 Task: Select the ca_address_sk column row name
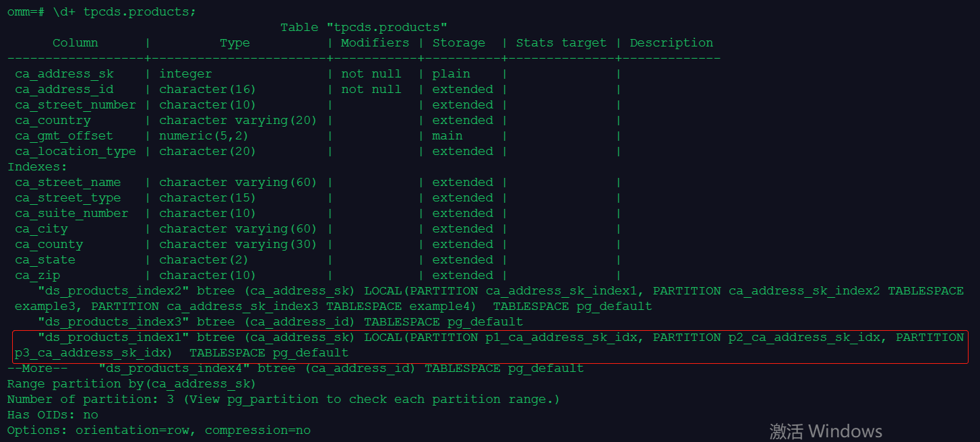click(64, 74)
